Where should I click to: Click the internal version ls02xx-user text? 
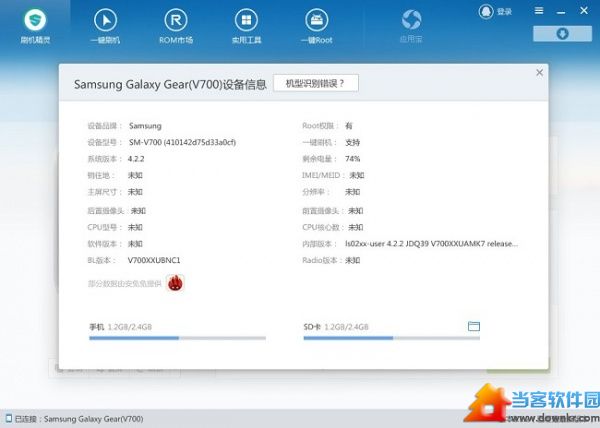431,244
